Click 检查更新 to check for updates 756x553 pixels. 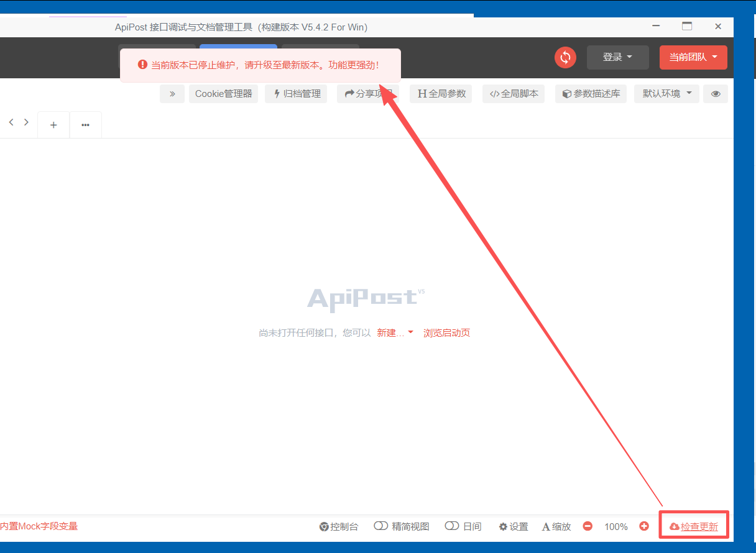click(694, 527)
